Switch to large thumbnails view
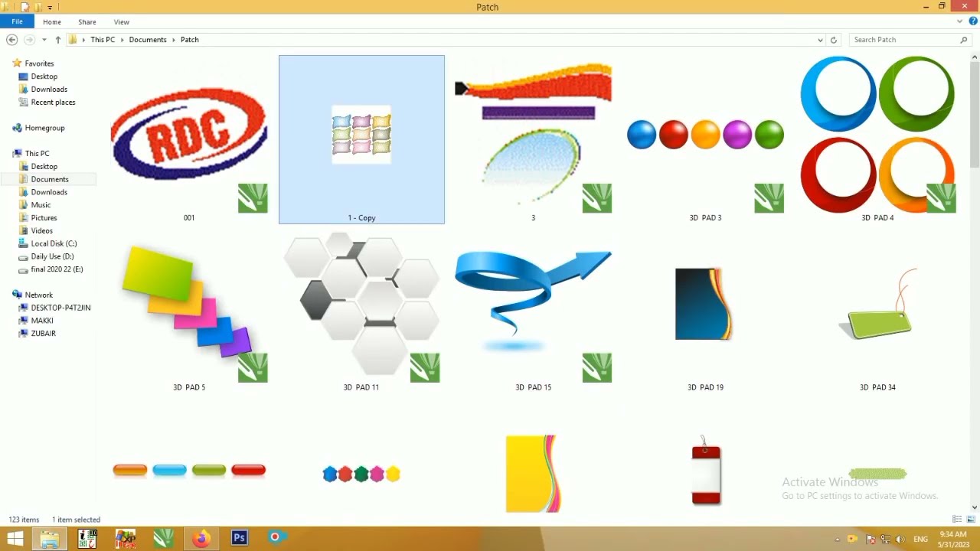 pos(971,520)
